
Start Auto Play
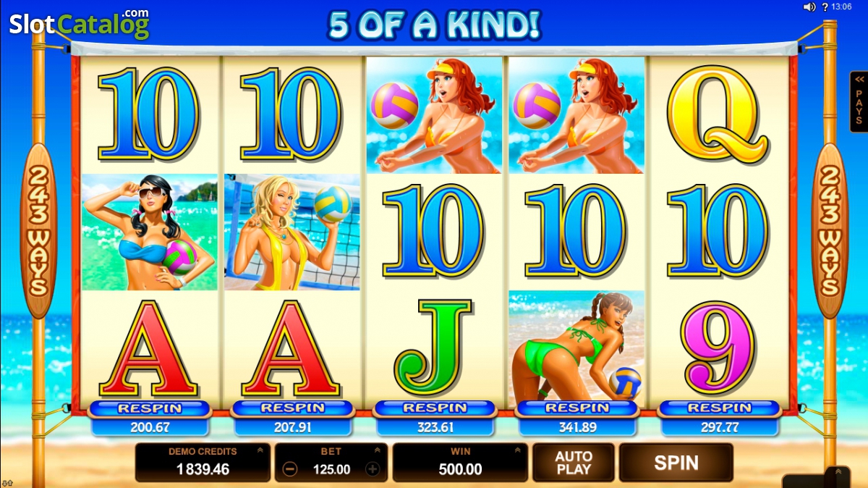tap(574, 463)
